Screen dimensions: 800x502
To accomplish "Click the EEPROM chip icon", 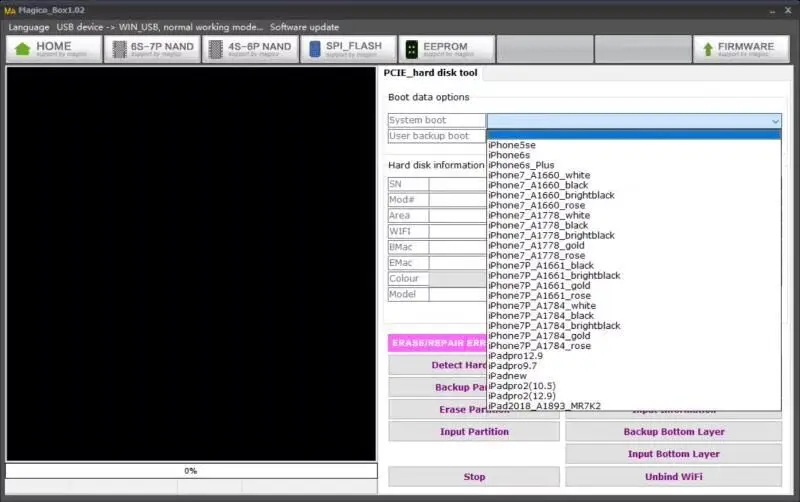I will [x=411, y=49].
